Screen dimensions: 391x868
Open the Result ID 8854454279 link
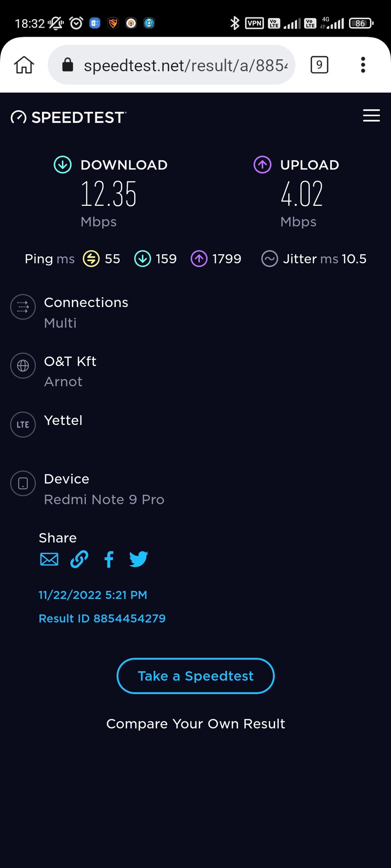(102, 618)
